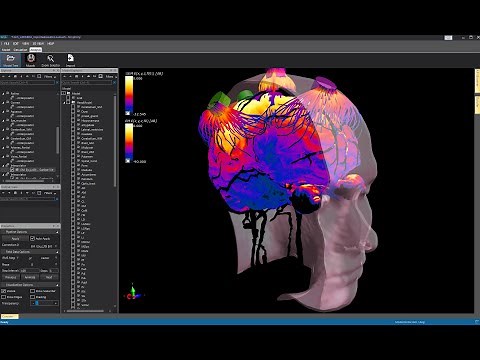Collapse the Pipeline Options section
Viewport: 480px width, 360px height.
pos(57,232)
